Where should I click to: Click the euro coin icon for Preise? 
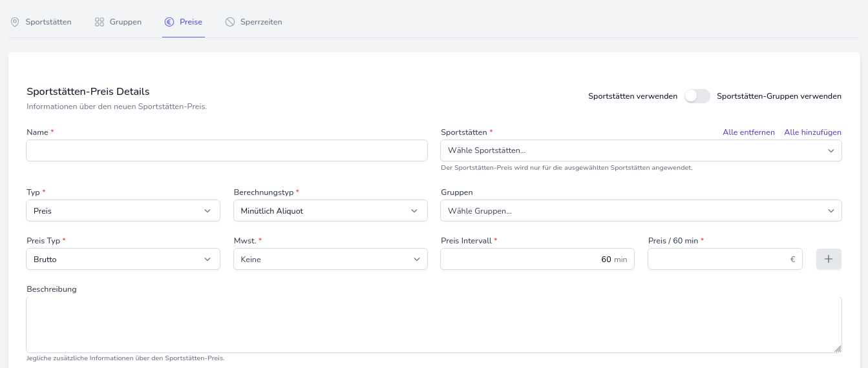(x=169, y=22)
